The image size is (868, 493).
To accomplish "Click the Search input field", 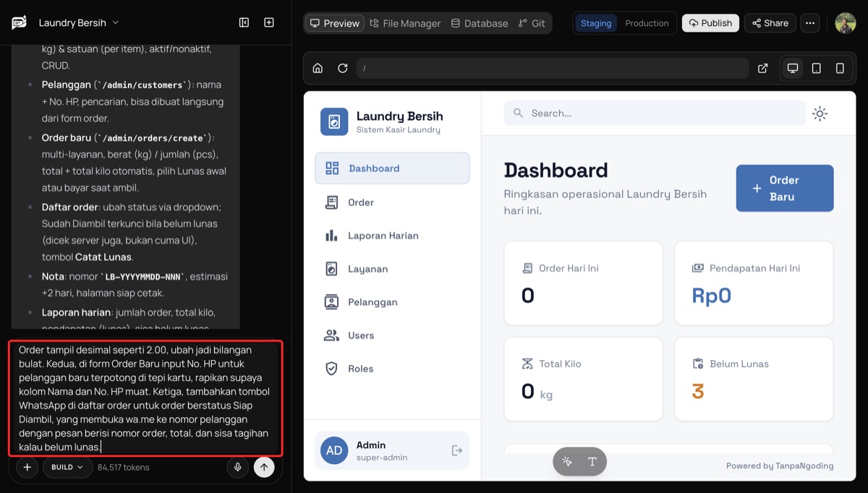I will coord(654,113).
